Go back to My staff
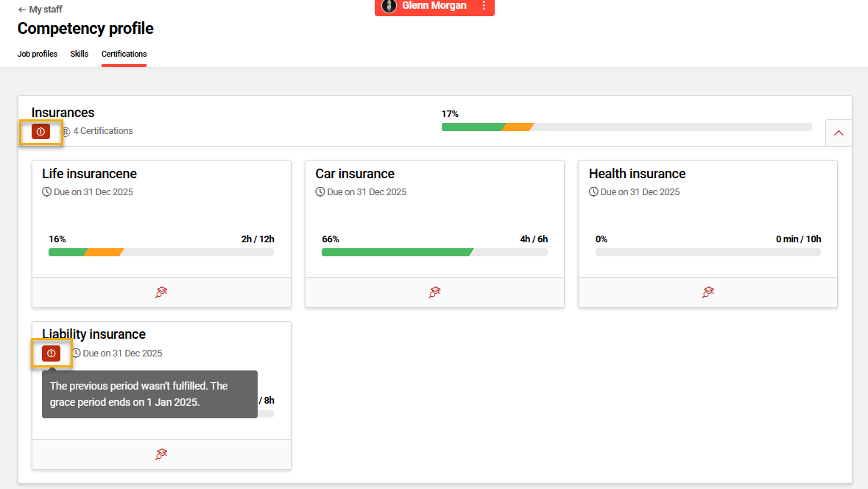This screenshot has width=868, height=489. [x=40, y=10]
